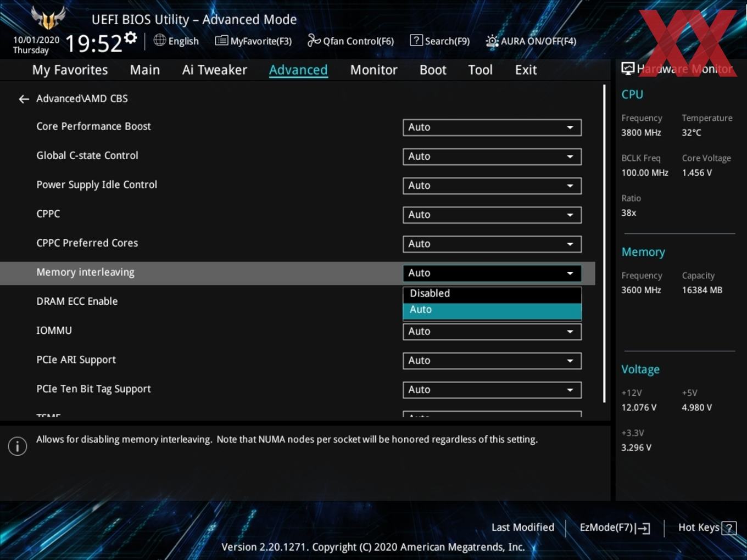Choose Disabled in Memory interleaving list
This screenshot has height=560, width=747.
(x=492, y=294)
